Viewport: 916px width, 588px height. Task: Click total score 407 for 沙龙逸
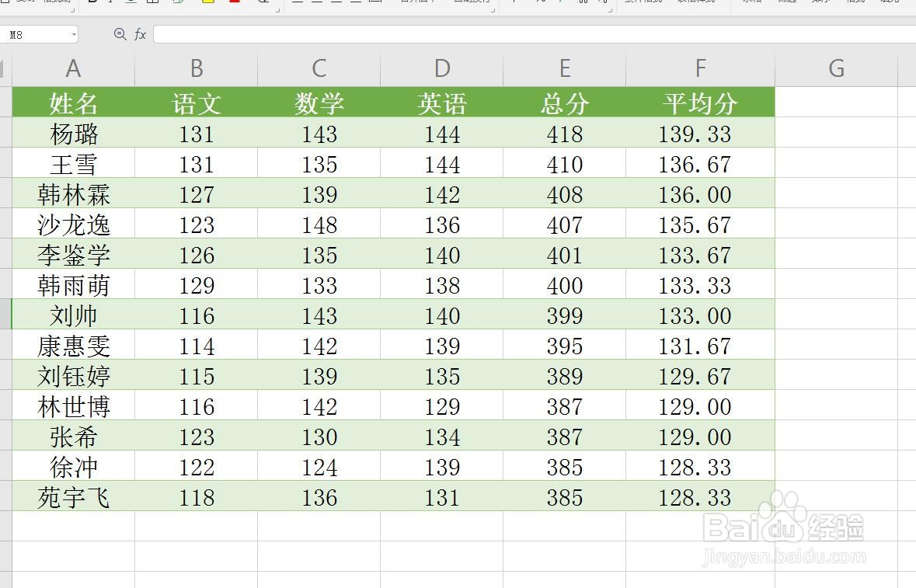click(x=564, y=224)
